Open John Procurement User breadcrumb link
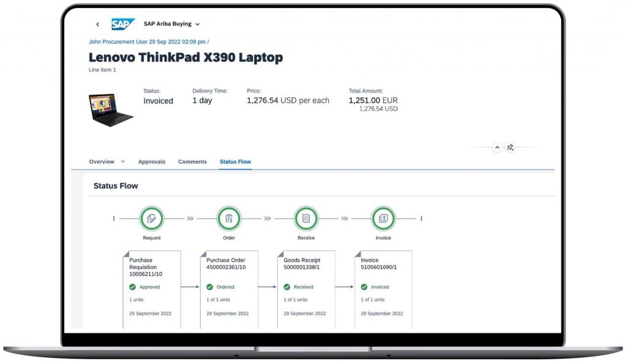The image size is (627, 364). click(x=147, y=42)
